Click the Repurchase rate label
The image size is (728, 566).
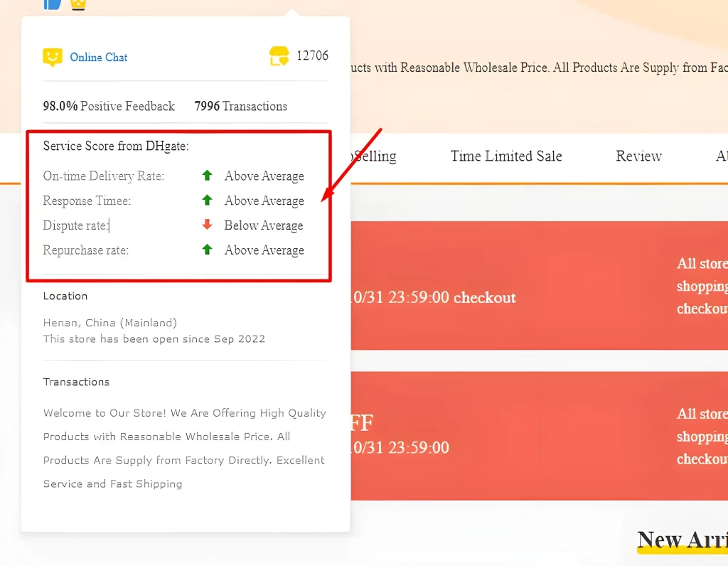point(86,250)
